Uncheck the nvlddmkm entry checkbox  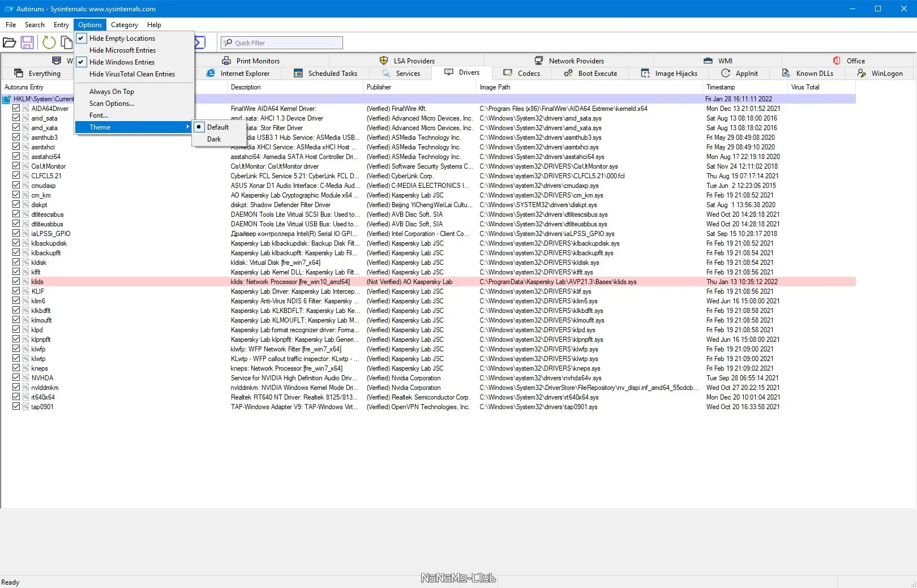pyautogui.click(x=16, y=387)
